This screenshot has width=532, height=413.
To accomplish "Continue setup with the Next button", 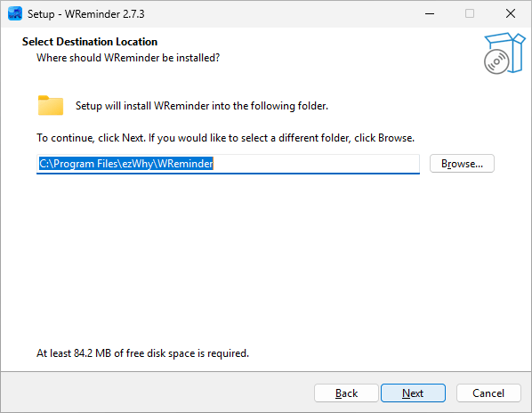I will click(x=413, y=393).
